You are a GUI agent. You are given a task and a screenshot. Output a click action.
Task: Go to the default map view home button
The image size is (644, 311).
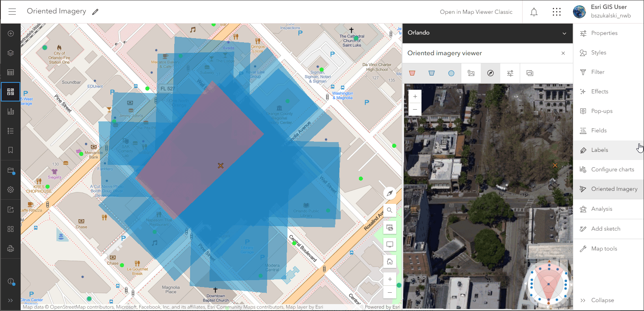390,261
